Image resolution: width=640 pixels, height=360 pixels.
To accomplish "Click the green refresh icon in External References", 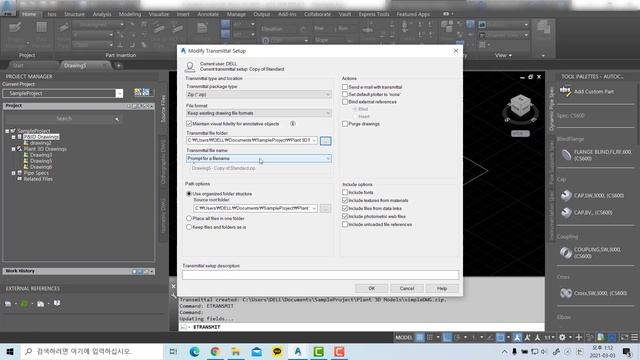I will [24, 303].
